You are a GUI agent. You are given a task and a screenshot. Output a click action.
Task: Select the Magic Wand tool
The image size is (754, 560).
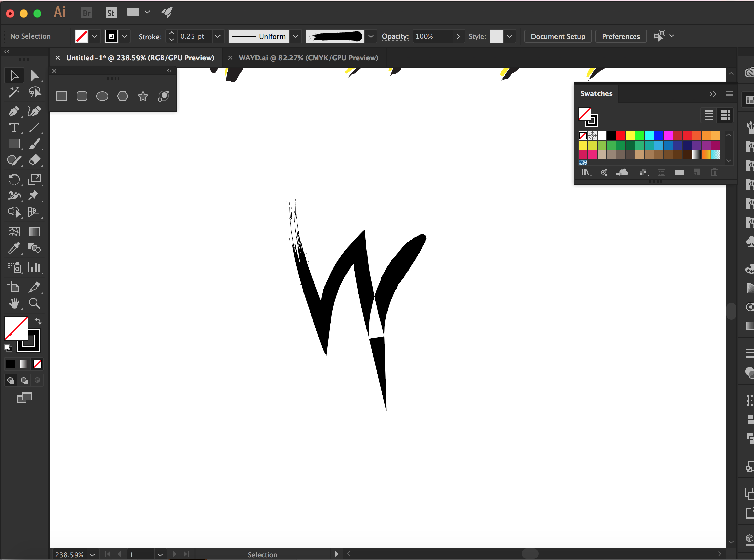tap(14, 92)
